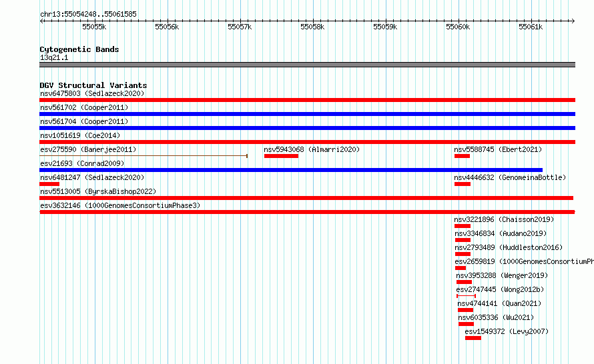Click the 55061k ruler tick label
Image resolution: width=594 pixels, height=364 pixels.
pos(531,27)
